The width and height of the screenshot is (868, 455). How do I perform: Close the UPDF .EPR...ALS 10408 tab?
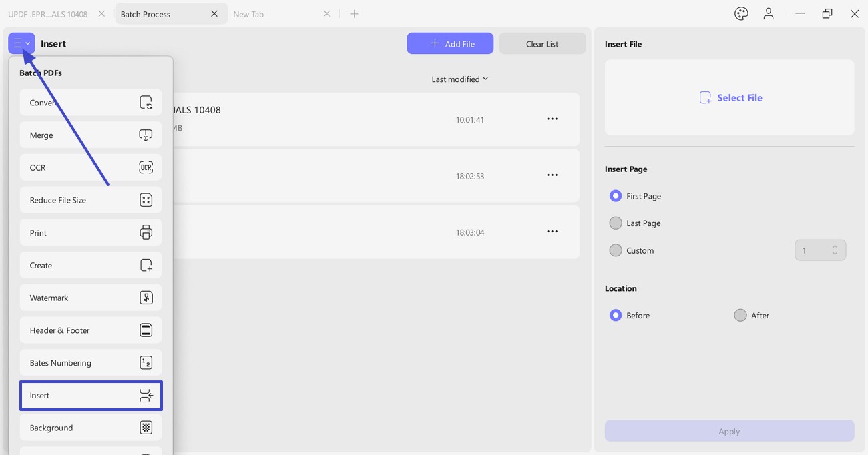[x=101, y=13]
